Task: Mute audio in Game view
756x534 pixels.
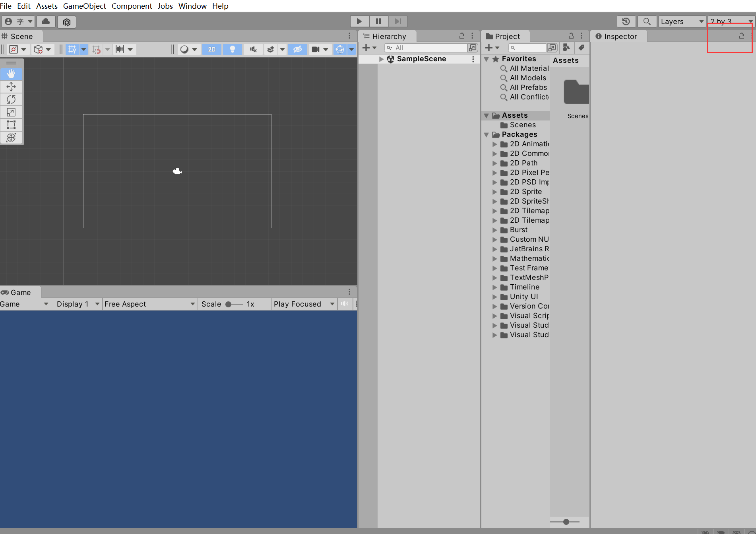Action: click(345, 304)
